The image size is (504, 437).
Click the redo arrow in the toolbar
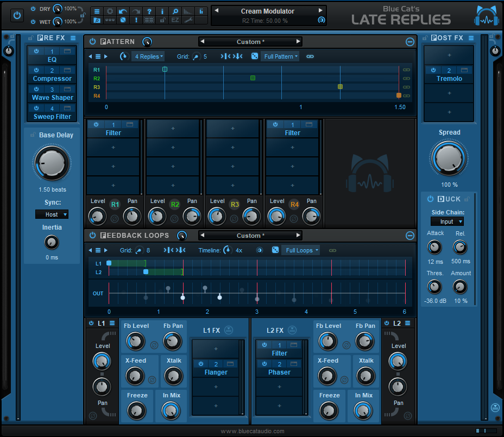[136, 11]
